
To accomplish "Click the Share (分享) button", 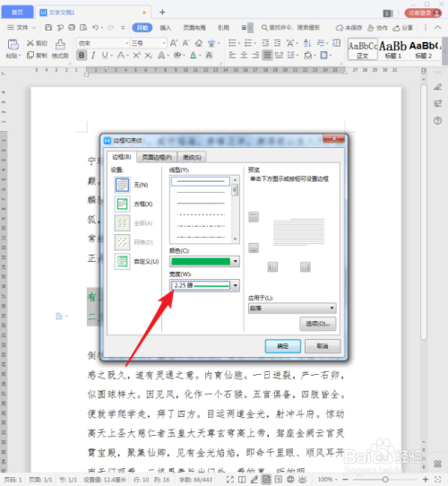I will (403, 28).
